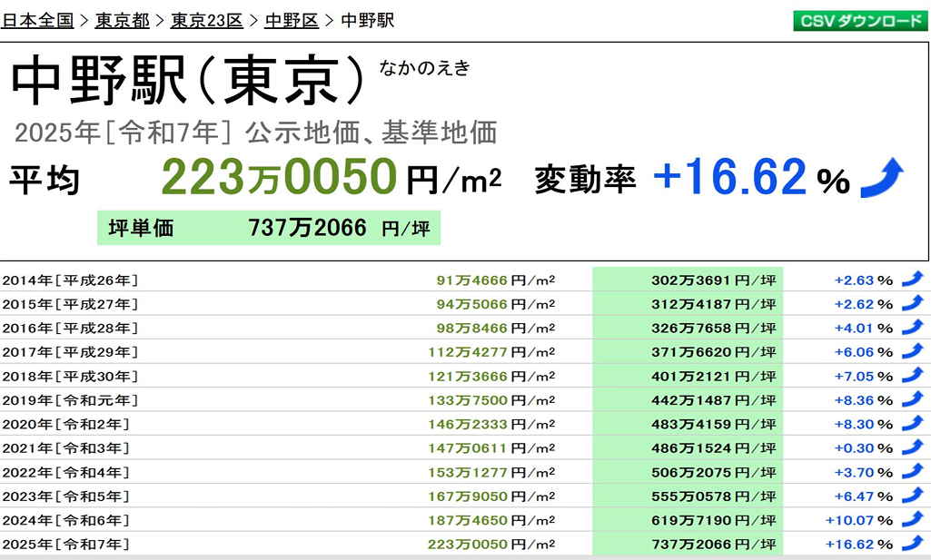Click the 2024年[令和6年] row label

point(66,520)
